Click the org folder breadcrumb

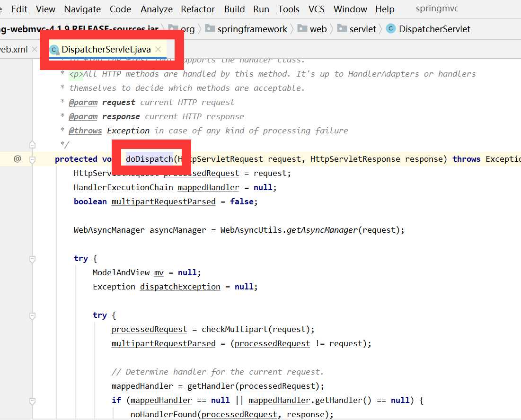pyautogui.click(x=181, y=29)
